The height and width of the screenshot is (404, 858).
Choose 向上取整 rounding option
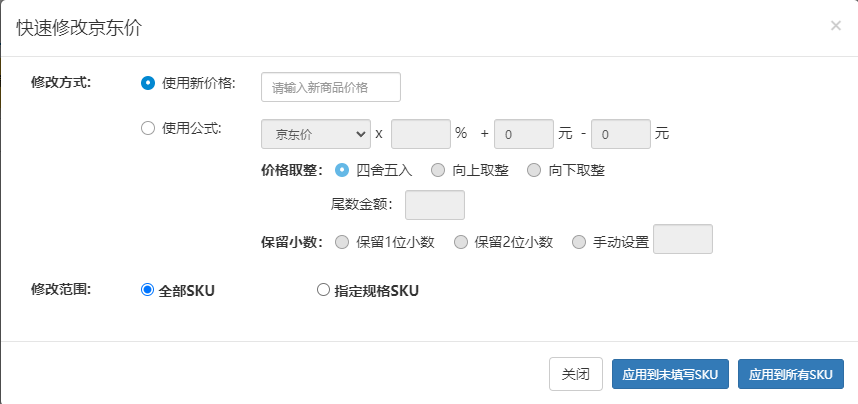pyautogui.click(x=438, y=170)
